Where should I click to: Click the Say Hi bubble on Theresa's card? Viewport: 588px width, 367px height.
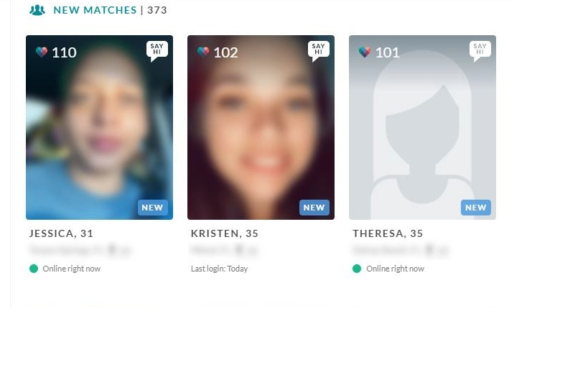pyautogui.click(x=480, y=50)
